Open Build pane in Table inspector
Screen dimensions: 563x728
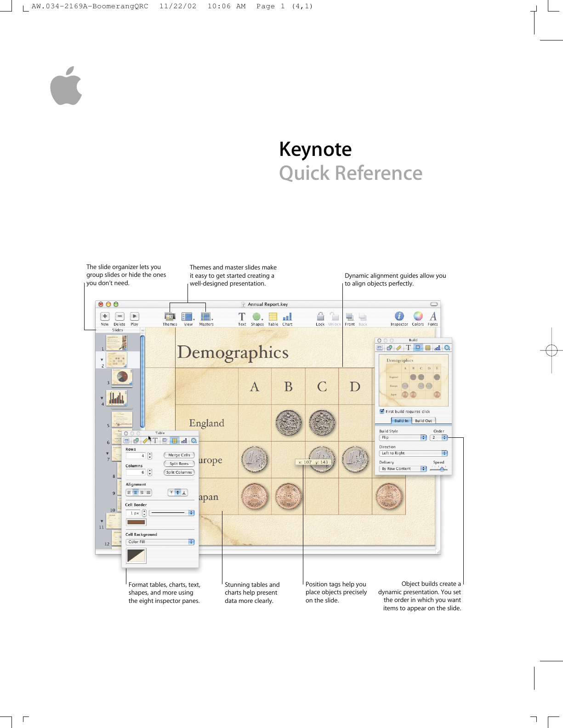pos(165,441)
